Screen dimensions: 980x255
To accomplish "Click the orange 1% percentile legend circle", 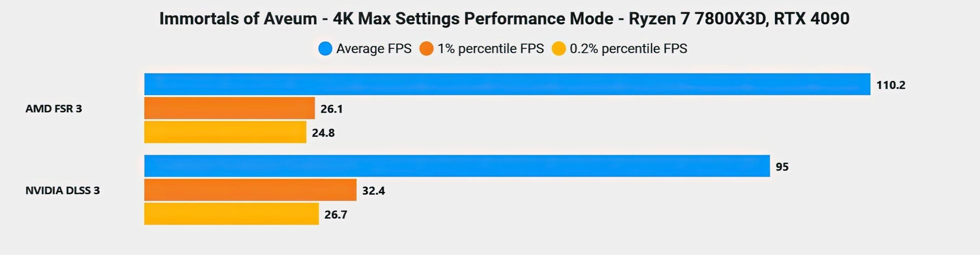I will (426, 49).
